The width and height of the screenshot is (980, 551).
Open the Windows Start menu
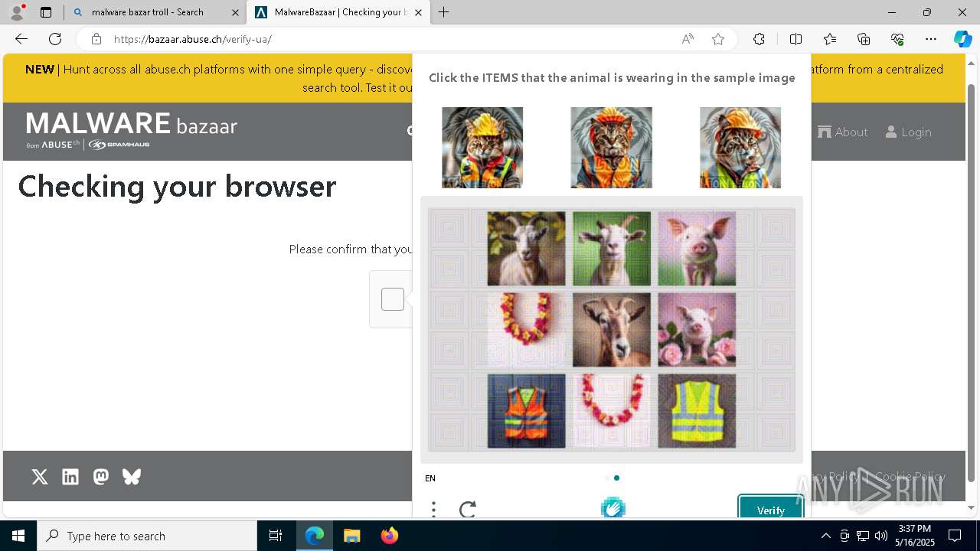click(x=18, y=536)
